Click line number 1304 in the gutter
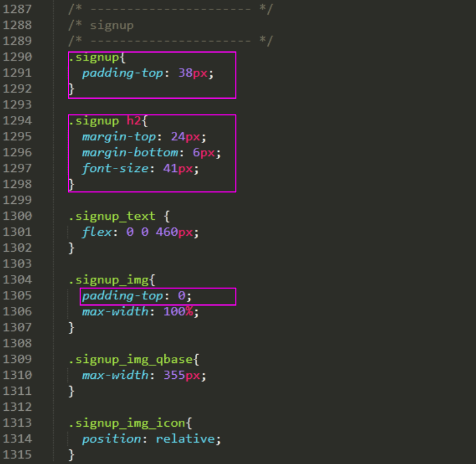This screenshot has width=476, height=464. [17, 280]
